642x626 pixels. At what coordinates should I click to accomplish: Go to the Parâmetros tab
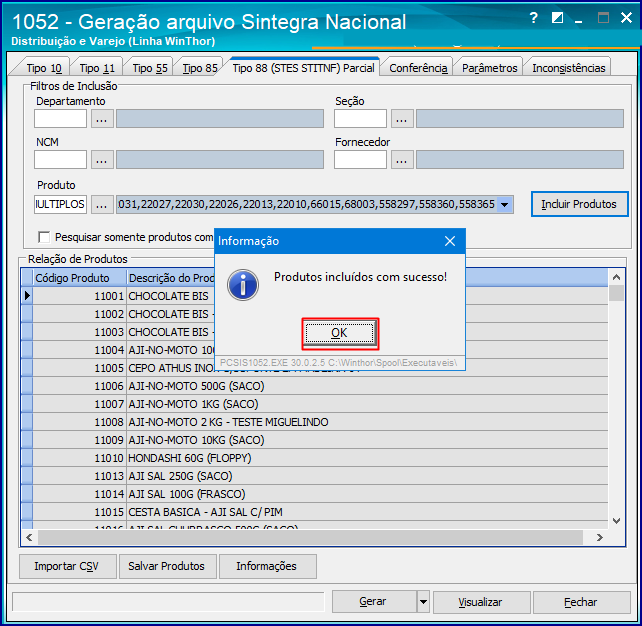pos(489,68)
